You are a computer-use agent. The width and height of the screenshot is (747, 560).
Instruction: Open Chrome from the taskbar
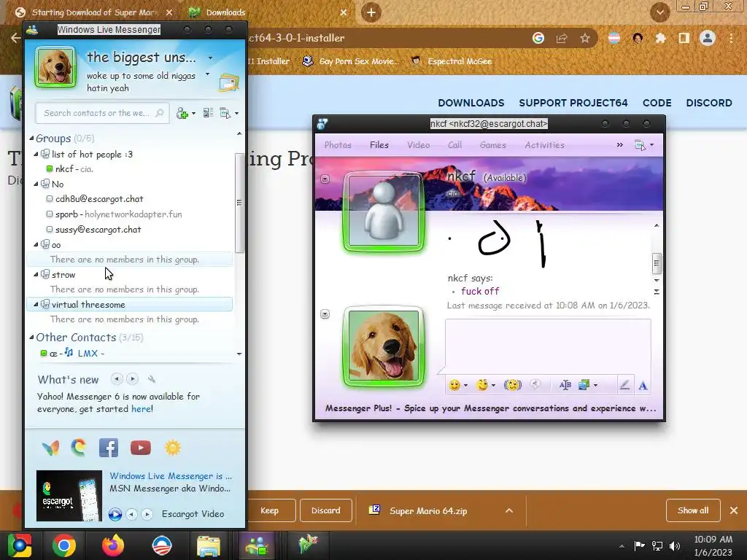tap(64, 545)
